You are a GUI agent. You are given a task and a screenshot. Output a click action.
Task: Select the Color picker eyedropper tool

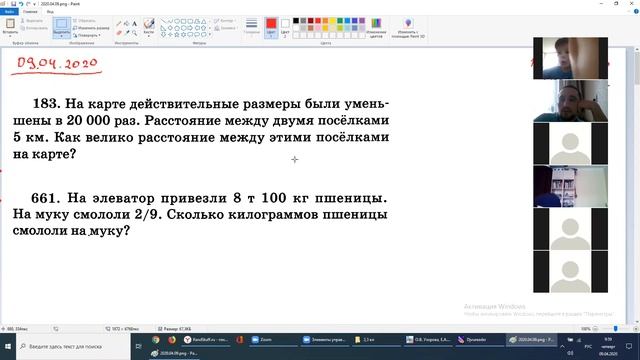pos(127,32)
